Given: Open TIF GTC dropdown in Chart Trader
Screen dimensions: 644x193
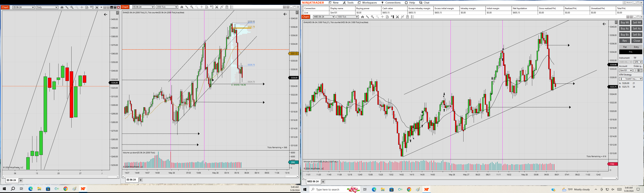Looking at the screenshot, I should pos(638,62).
